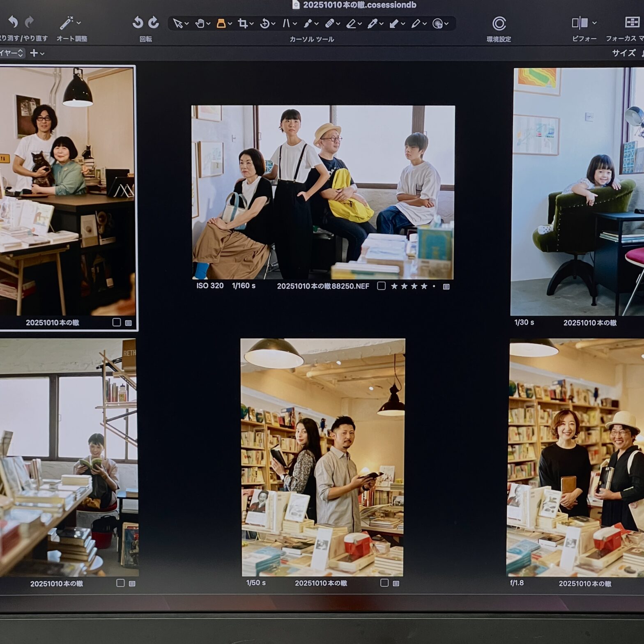Toggle color tag box on 88250.NEF
Viewport: 644px width, 644px height.
pyautogui.click(x=381, y=286)
